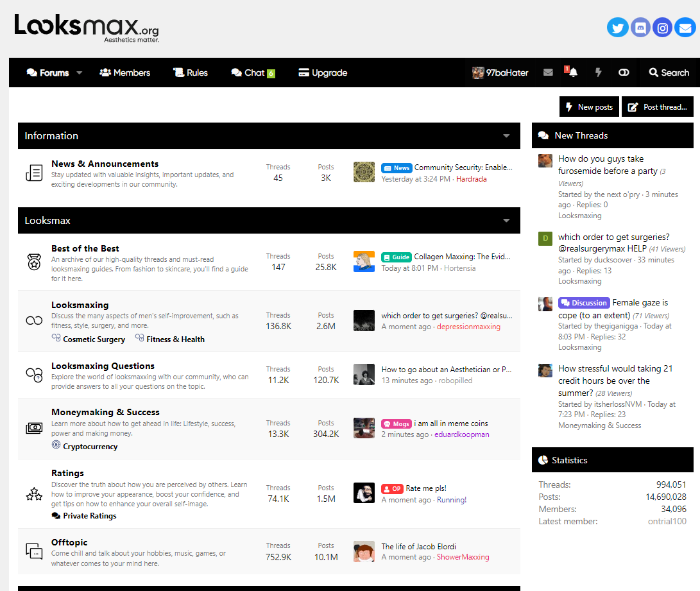The height and width of the screenshot is (591, 700).
Task: Click the lightning bolt icon in navbar
Action: pos(598,73)
